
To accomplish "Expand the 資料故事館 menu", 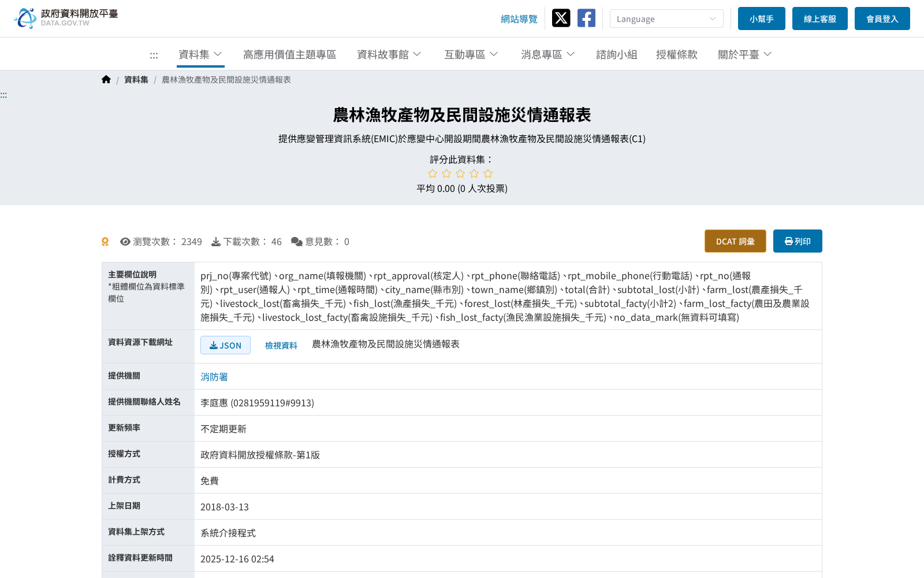I will [x=389, y=54].
